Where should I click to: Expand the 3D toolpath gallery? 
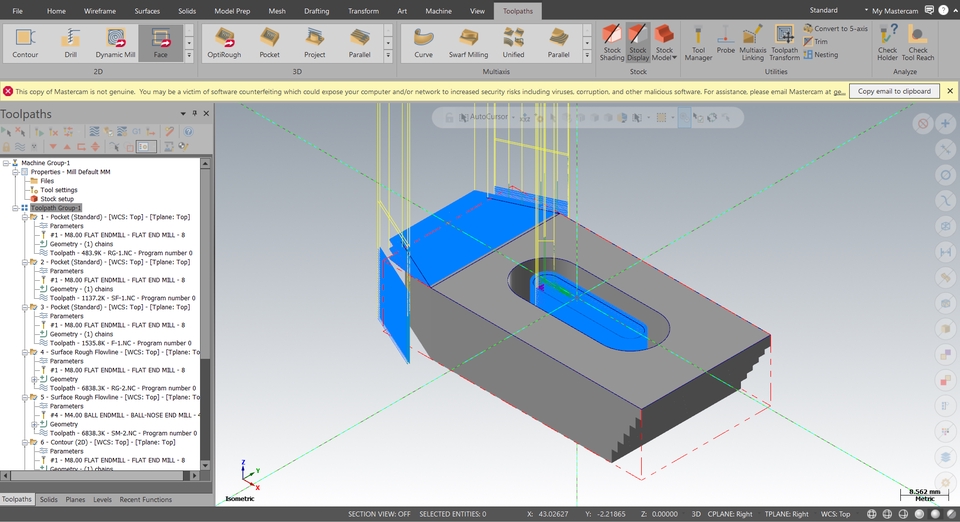pyautogui.click(x=388, y=56)
